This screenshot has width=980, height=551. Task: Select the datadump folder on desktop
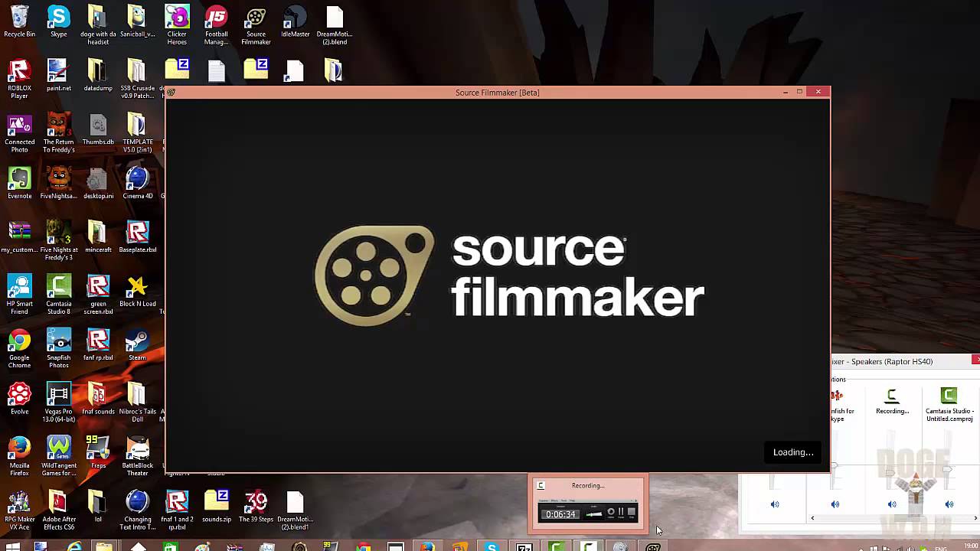pyautogui.click(x=98, y=75)
